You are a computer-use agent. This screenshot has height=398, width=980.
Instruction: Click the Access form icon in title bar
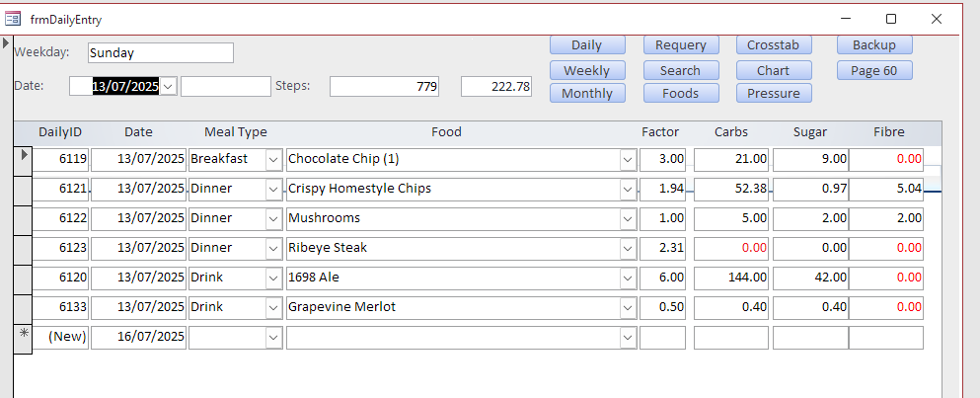pyautogui.click(x=14, y=19)
